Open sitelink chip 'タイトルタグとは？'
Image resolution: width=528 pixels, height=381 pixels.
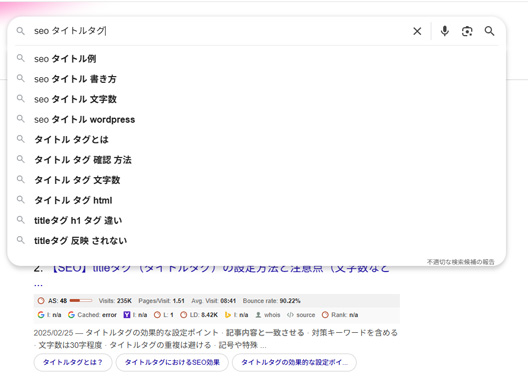click(73, 362)
